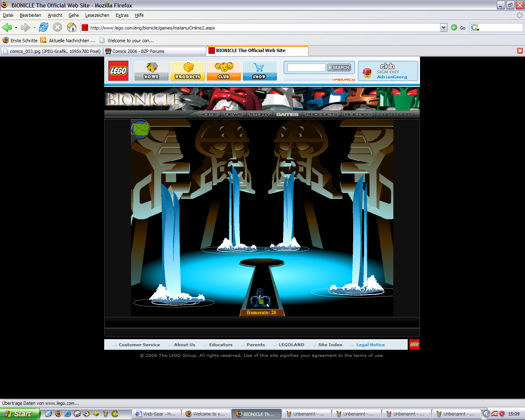The image size is (525, 420).
Task: Select the BIONICLE The Official Web Site tab
Action: tap(257, 50)
